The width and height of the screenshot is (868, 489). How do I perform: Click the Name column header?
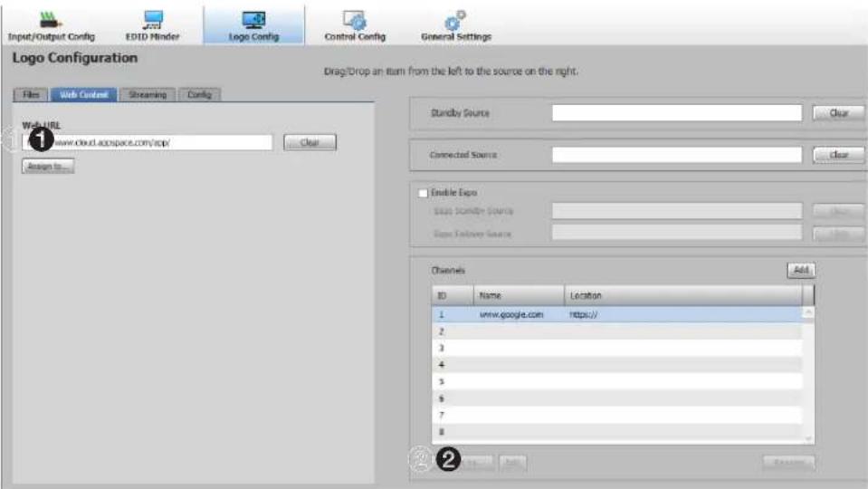tap(519, 296)
